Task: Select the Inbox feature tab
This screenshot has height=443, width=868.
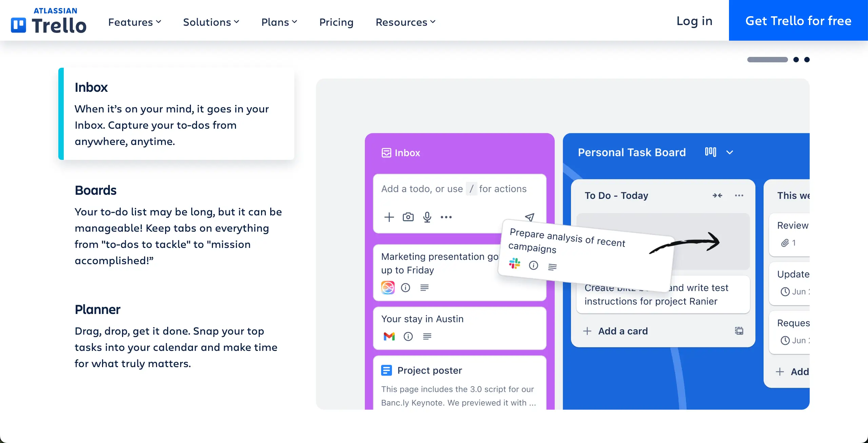Action: 176,114
